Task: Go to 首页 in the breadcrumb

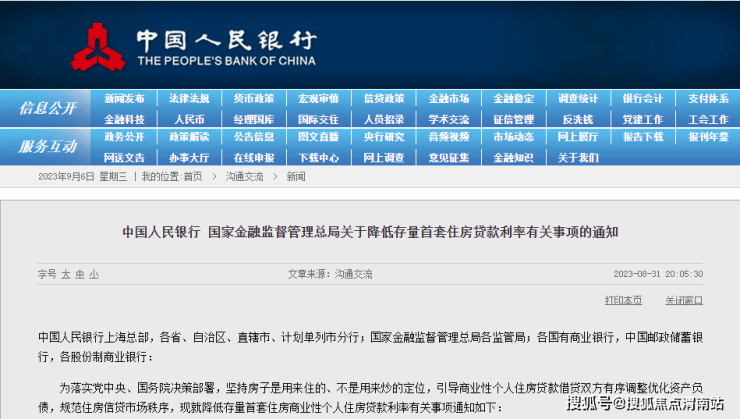Action: [x=193, y=176]
